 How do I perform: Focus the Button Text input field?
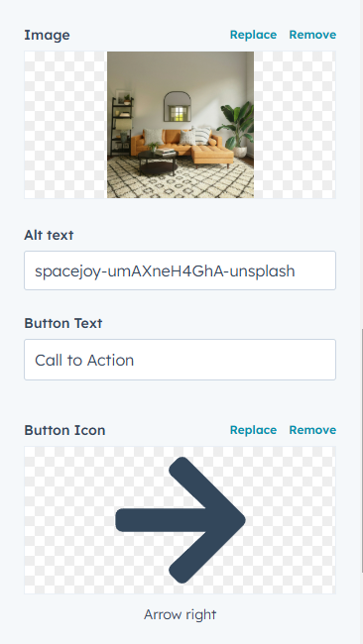181,360
